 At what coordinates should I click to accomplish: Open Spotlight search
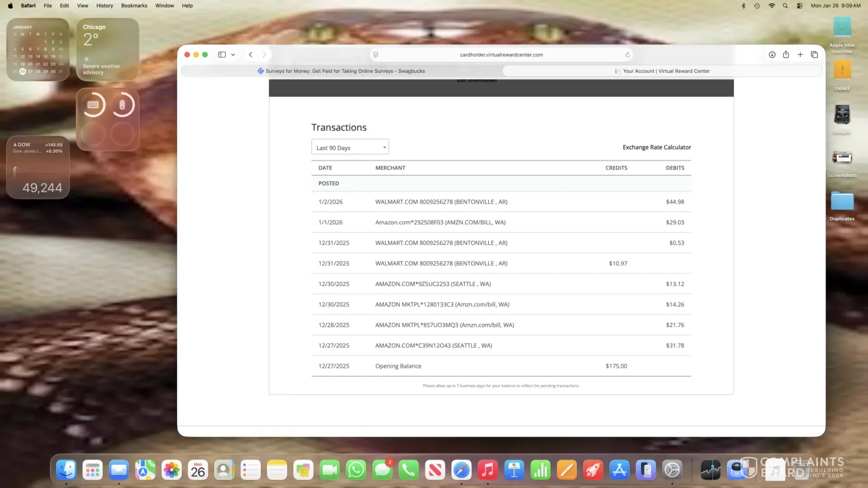tap(785, 6)
